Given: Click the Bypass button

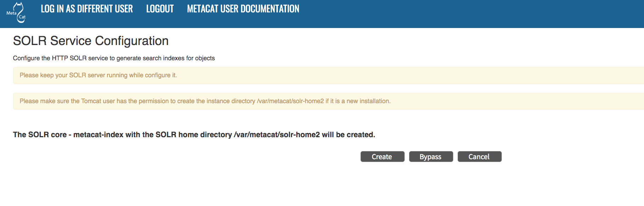Looking at the screenshot, I should click(431, 157).
